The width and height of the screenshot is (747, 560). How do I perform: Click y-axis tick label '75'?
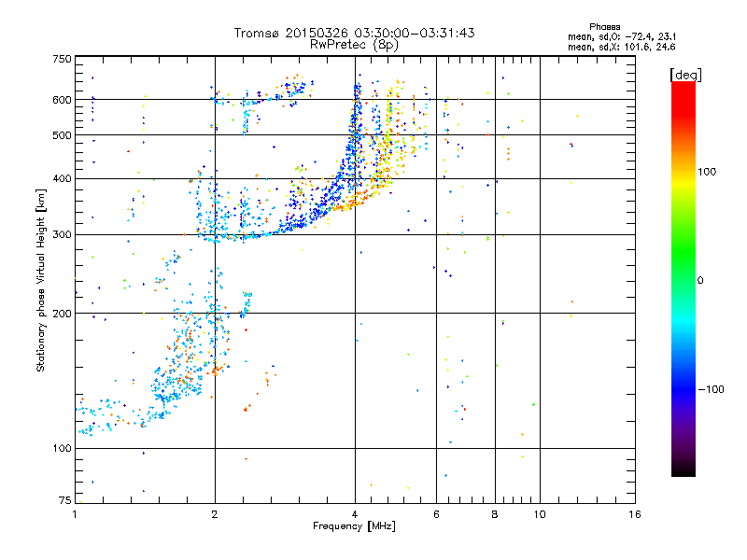[65, 500]
